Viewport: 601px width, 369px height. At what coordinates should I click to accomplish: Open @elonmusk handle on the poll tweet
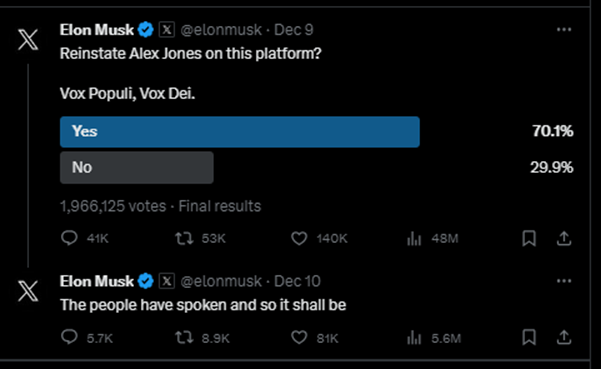221,30
